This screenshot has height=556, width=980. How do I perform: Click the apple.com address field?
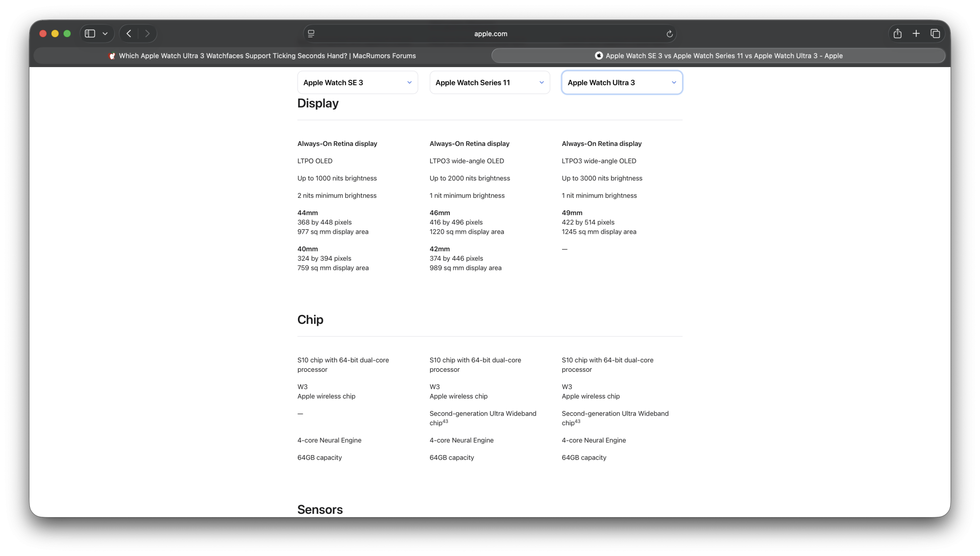click(490, 34)
